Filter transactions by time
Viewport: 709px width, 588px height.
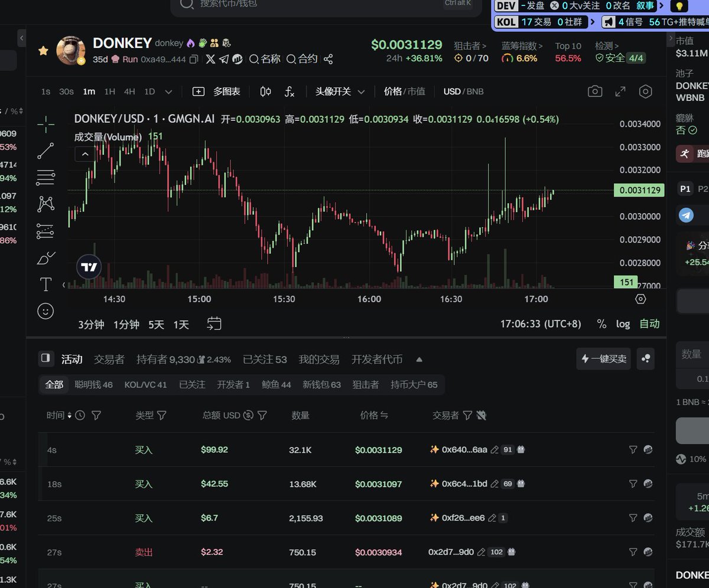[96, 415]
